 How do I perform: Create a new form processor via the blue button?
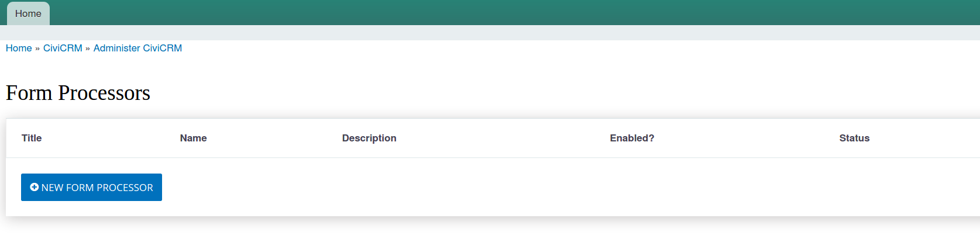(91, 187)
